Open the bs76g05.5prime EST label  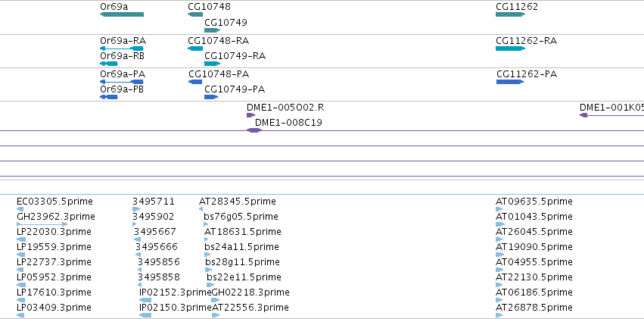point(241,217)
